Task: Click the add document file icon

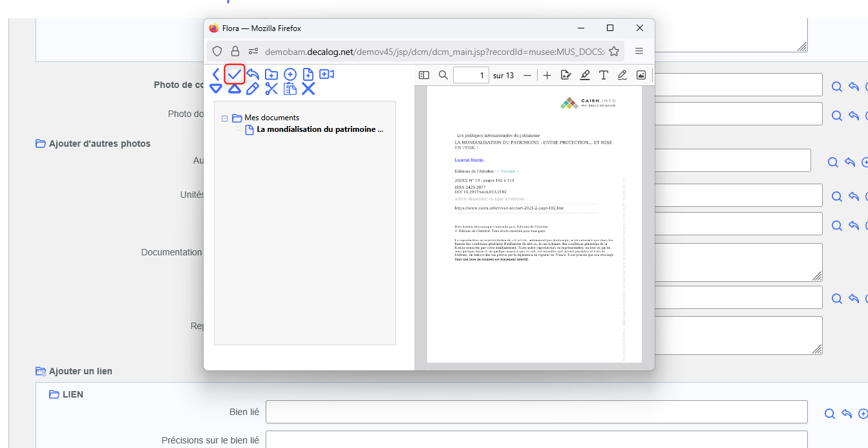Action: pyautogui.click(x=308, y=74)
